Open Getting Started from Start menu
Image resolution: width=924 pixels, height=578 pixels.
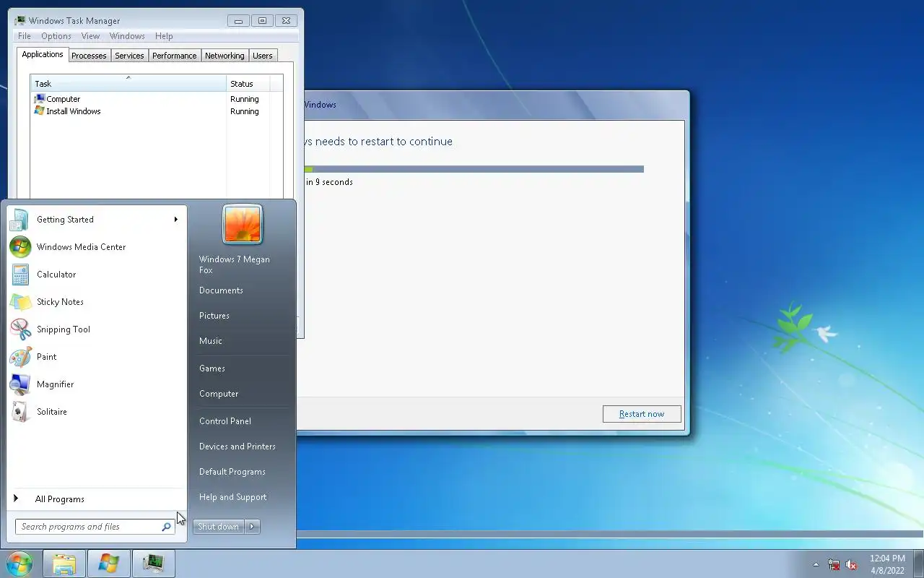point(65,220)
